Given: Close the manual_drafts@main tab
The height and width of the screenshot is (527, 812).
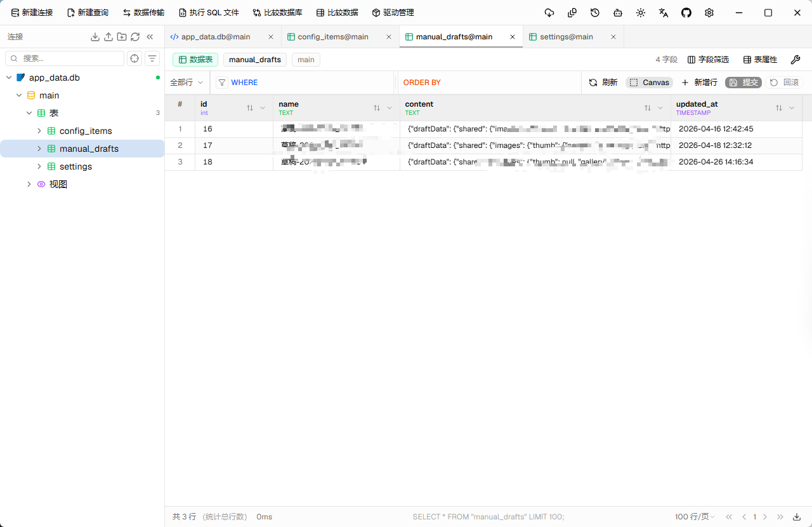Looking at the screenshot, I should pos(513,37).
